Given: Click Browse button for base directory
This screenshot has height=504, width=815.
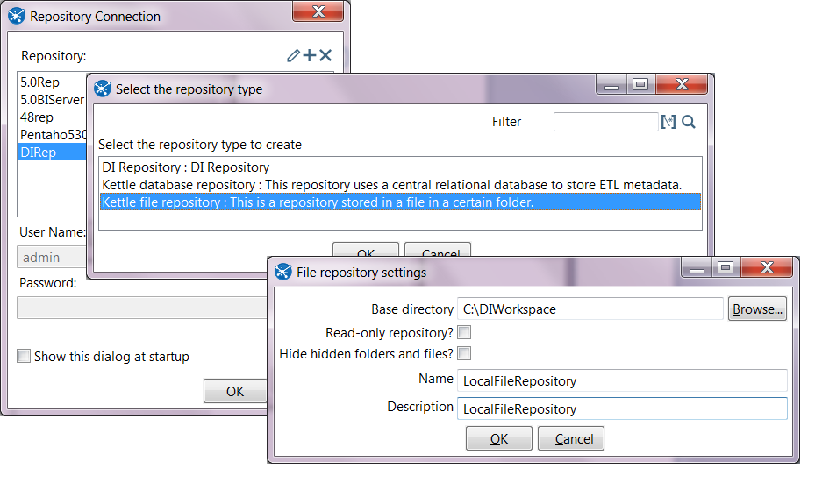Looking at the screenshot, I should click(757, 309).
